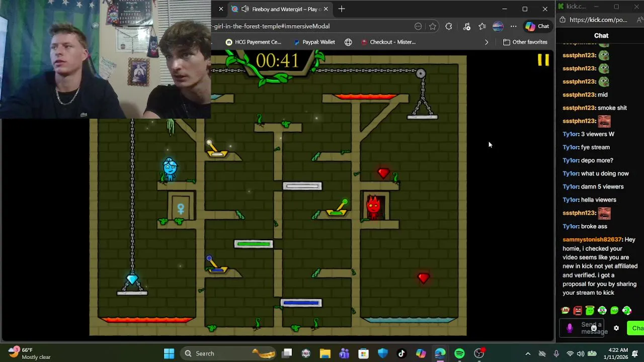Click the Kick window address bar
The image size is (644, 362).
(x=599, y=20)
